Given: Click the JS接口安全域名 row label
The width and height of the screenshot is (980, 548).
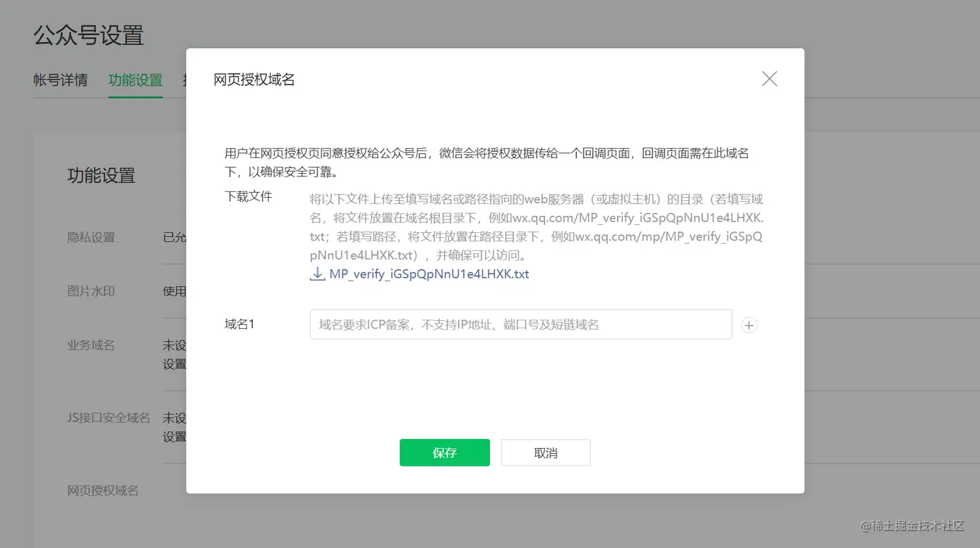Looking at the screenshot, I should [x=109, y=418].
